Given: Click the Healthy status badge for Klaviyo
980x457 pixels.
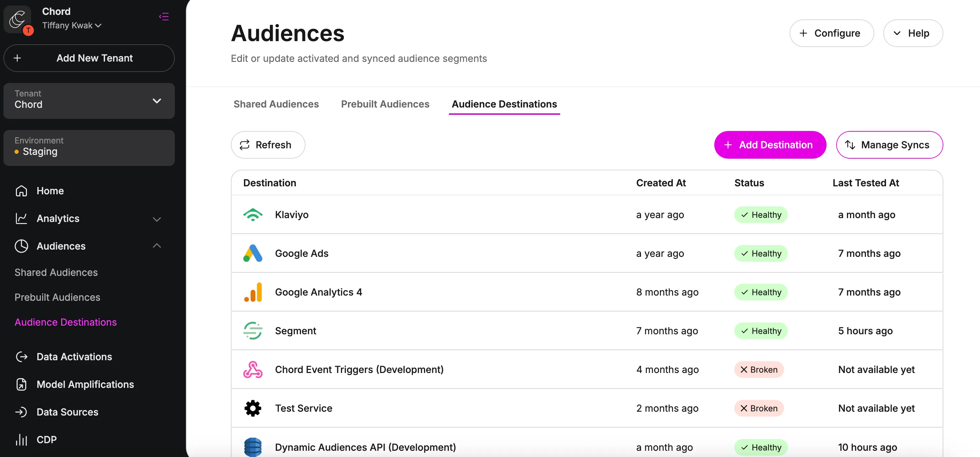Looking at the screenshot, I should point(761,215).
